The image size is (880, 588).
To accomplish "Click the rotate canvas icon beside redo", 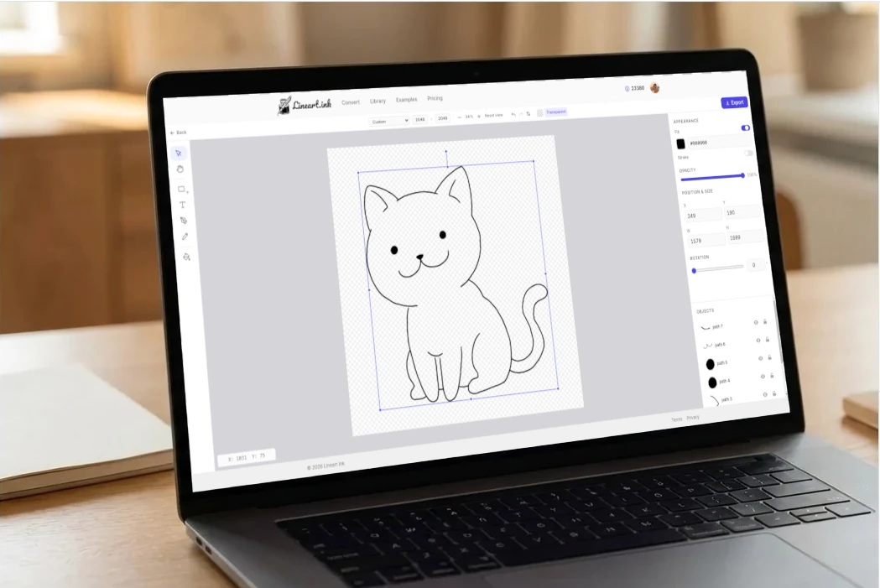I will pyautogui.click(x=529, y=114).
